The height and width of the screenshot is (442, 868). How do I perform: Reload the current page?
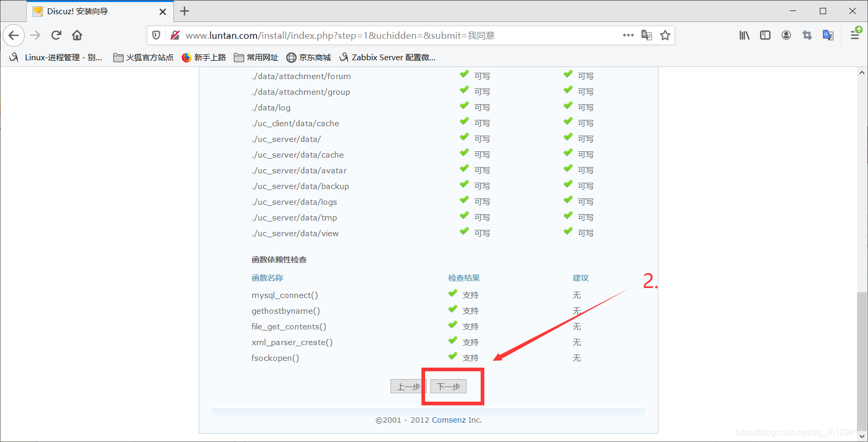click(56, 35)
